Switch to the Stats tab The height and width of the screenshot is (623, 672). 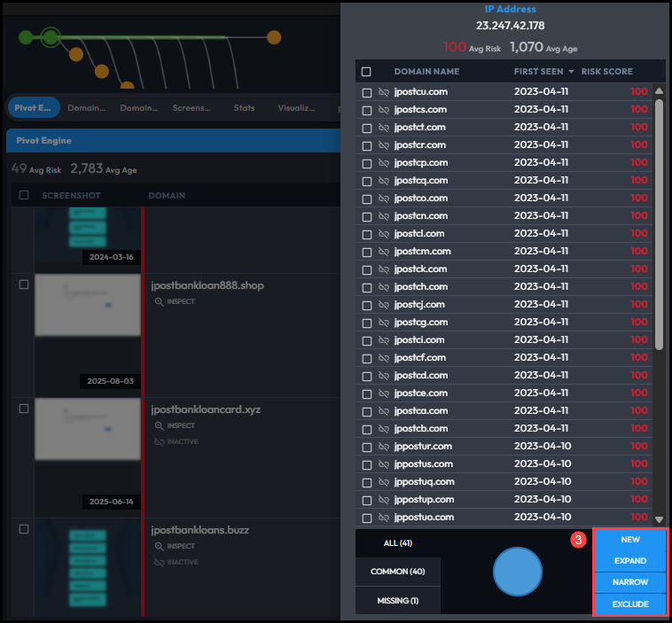pyautogui.click(x=244, y=108)
